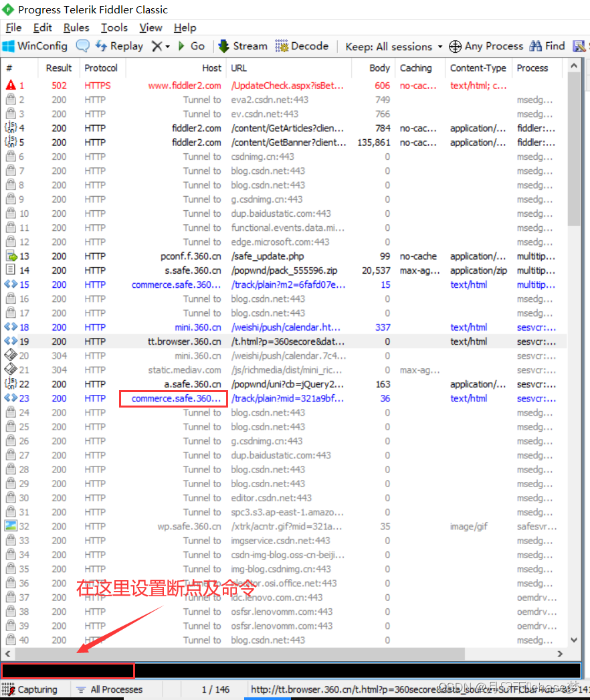The width and height of the screenshot is (590, 700).
Task: Open the Tools menu
Action: (114, 27)
